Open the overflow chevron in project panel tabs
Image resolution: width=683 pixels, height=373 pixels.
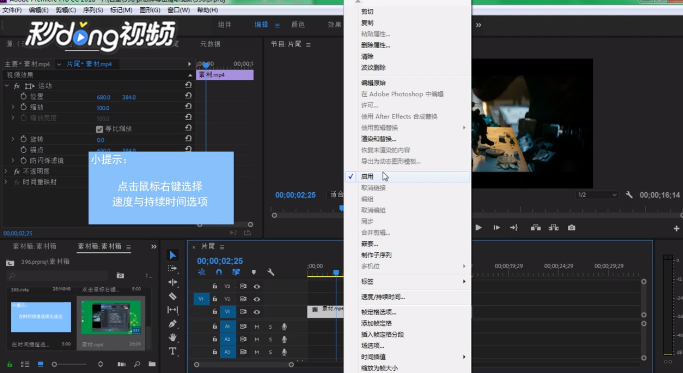click(154, 247)
